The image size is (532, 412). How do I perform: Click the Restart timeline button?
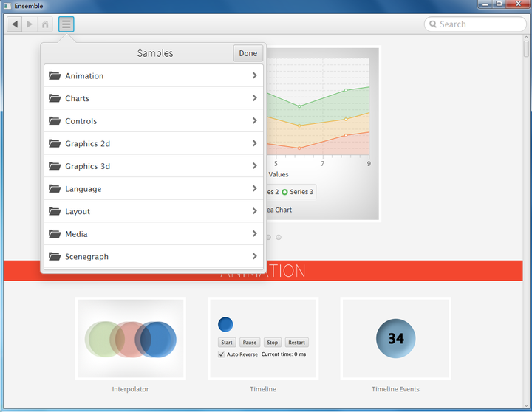click(x=296, y=343)
